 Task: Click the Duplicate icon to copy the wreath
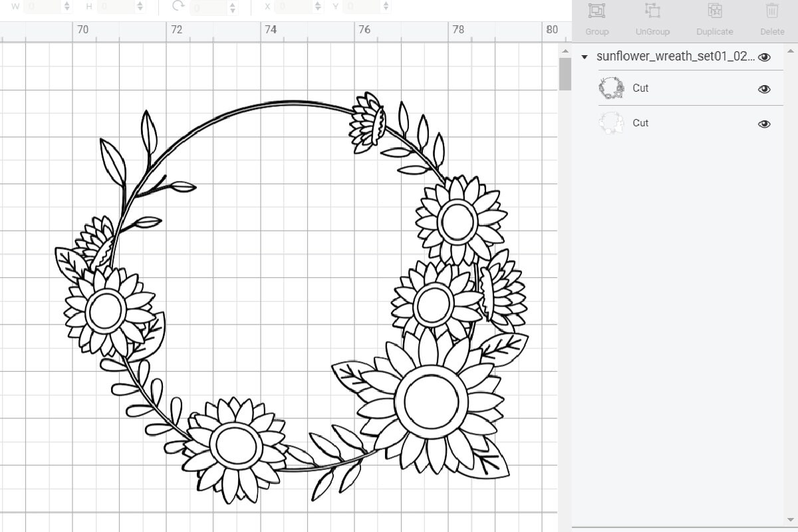point(714,11)
